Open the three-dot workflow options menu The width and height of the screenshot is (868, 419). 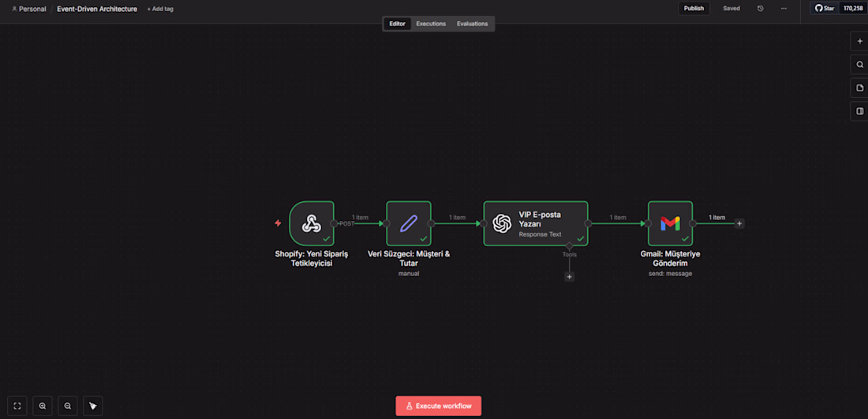pyautogui.click(x=784, y=9)
